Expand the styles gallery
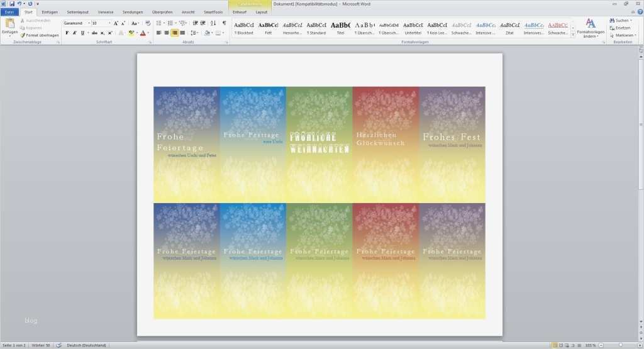The height and width of the screenshot is (349, 644). pyautogui.click(x=573, y=35)
